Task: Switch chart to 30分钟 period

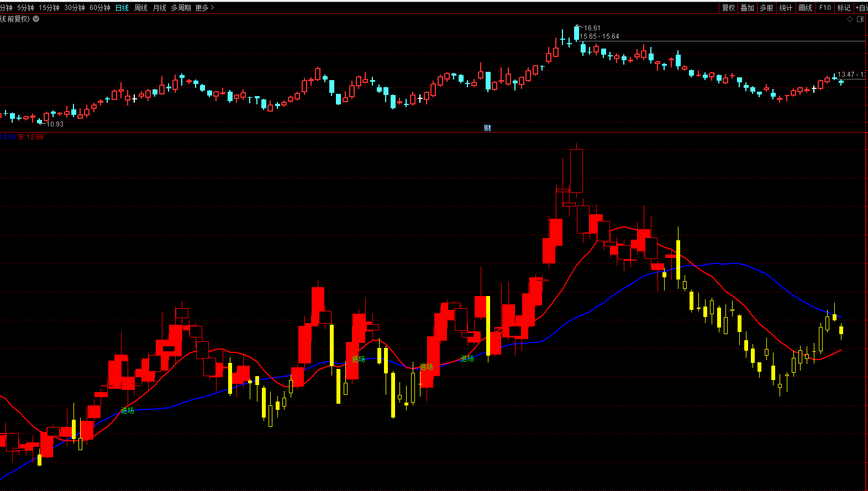Action: [x=75, y=8]
